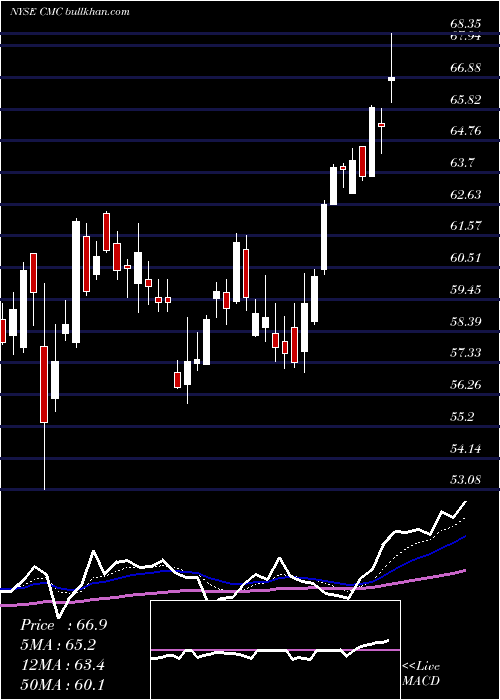Image resolution: width=500 pixels, height=700 pixels.
Task: Click the 65.82 price axis label
Action: (x=466, y=100)
